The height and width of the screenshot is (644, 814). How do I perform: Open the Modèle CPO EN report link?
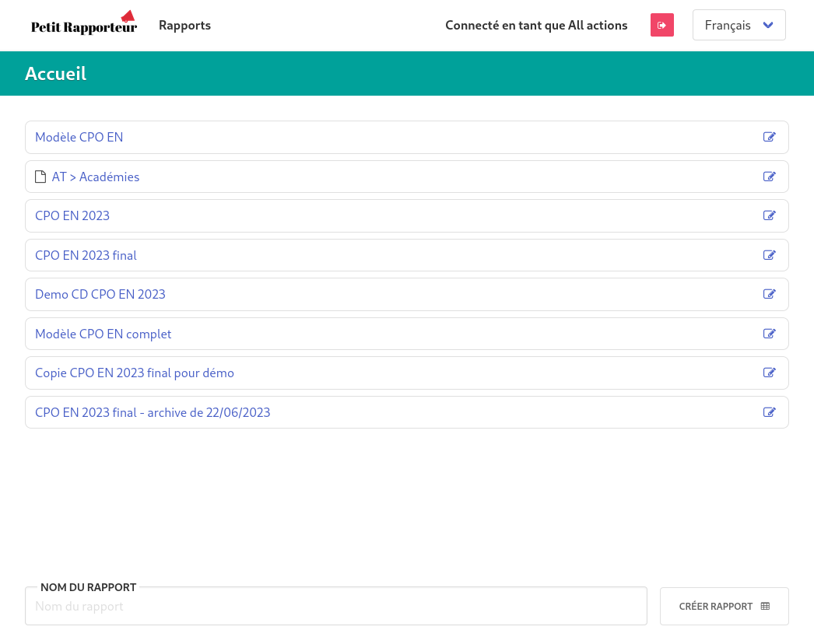[x=79, y=137]
